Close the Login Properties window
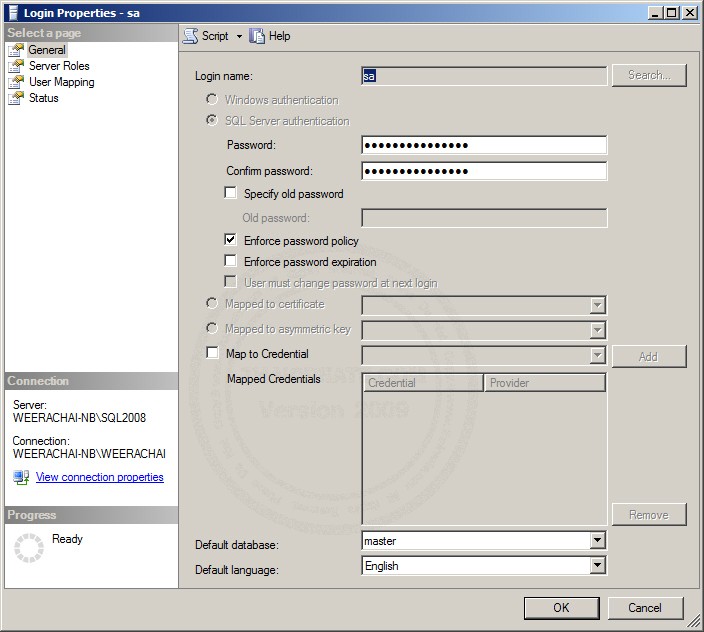Viewport: 704px width, 632px height. [x=690, y=13]
